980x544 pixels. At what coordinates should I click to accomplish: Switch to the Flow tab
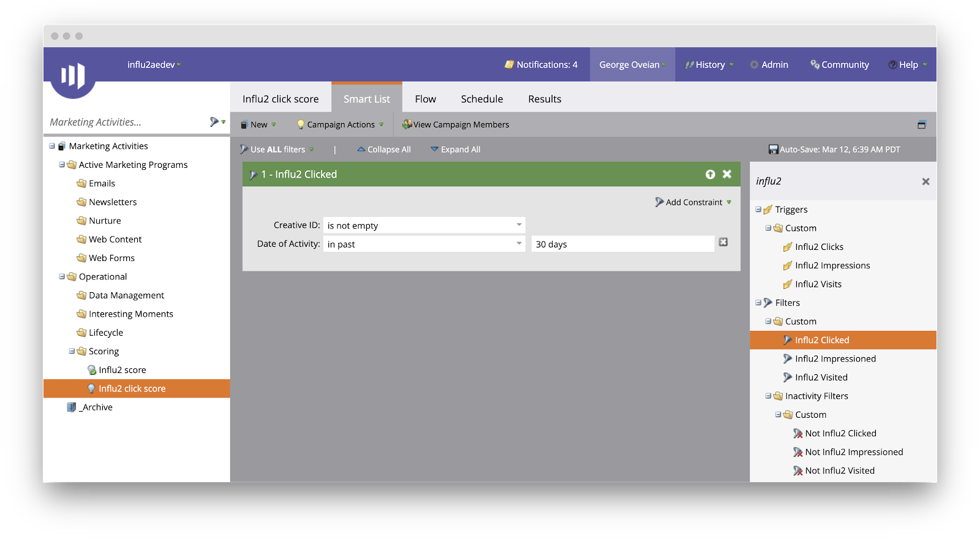click(425, 99)
